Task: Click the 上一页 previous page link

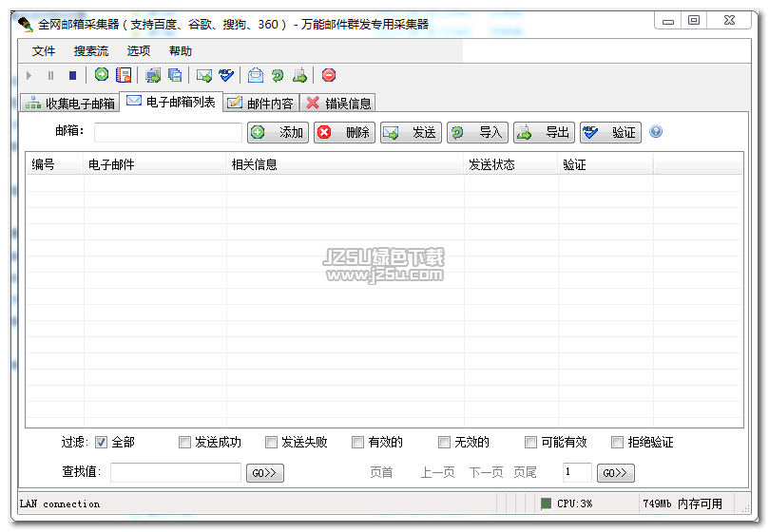Action: pos(437,472)
